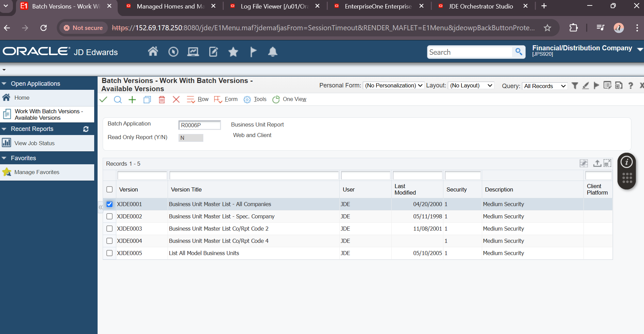
Task: Click the green plus Add icon
Action: [x=132, y=99]
